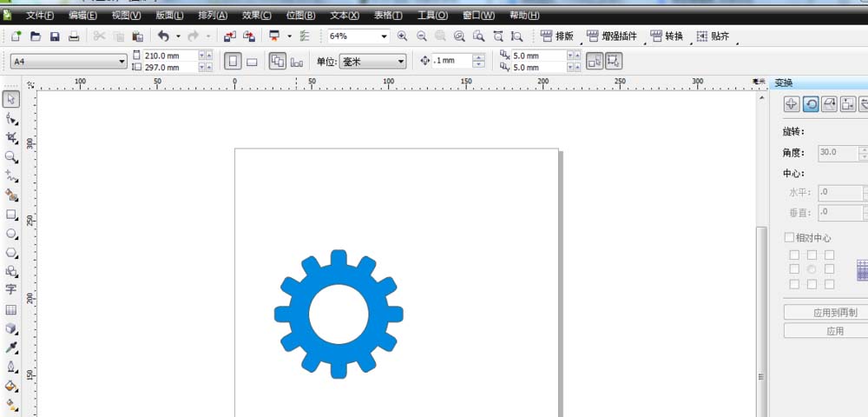Select the Basic Shapes tool
Image resolution: width=868 pixels, height=417 pixels.
tap(11, 271)
